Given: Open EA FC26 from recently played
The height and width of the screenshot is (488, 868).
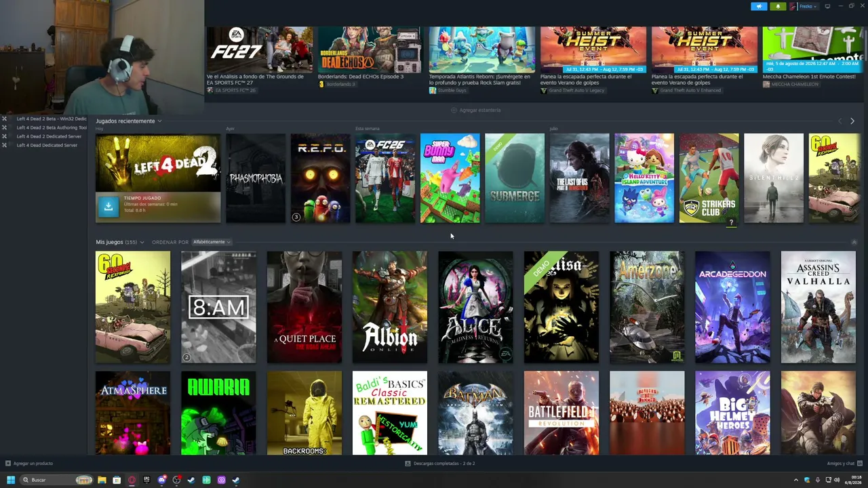Looking at the screenshot, I should (x=385, y=178).
